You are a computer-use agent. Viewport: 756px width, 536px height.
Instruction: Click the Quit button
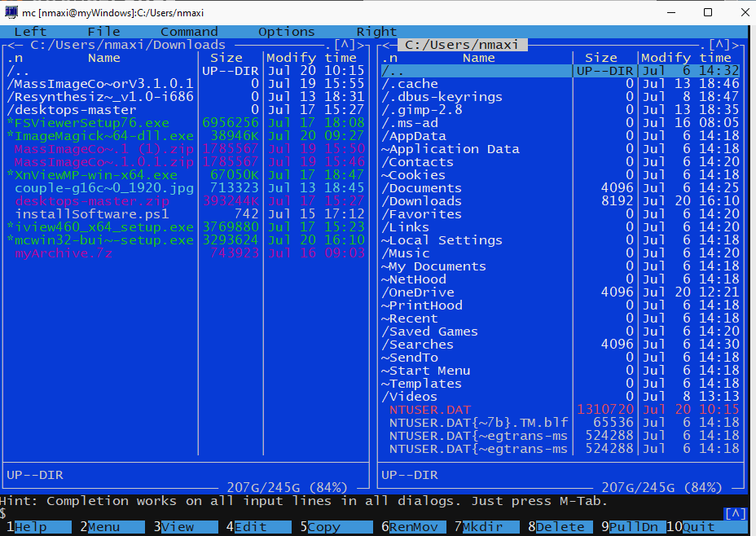pos(698,526)
